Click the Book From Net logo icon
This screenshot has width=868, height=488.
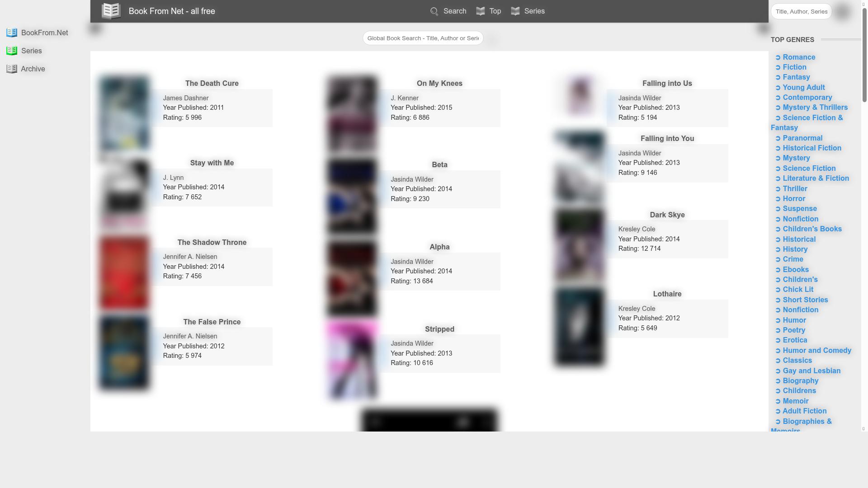coord(111,11)
